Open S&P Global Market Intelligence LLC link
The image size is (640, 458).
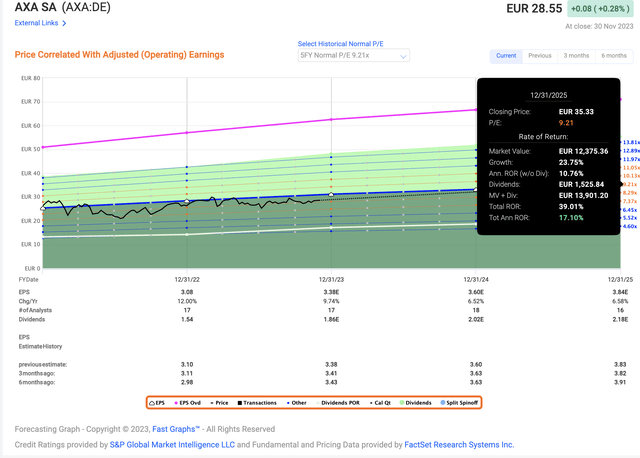click(172, 445)
